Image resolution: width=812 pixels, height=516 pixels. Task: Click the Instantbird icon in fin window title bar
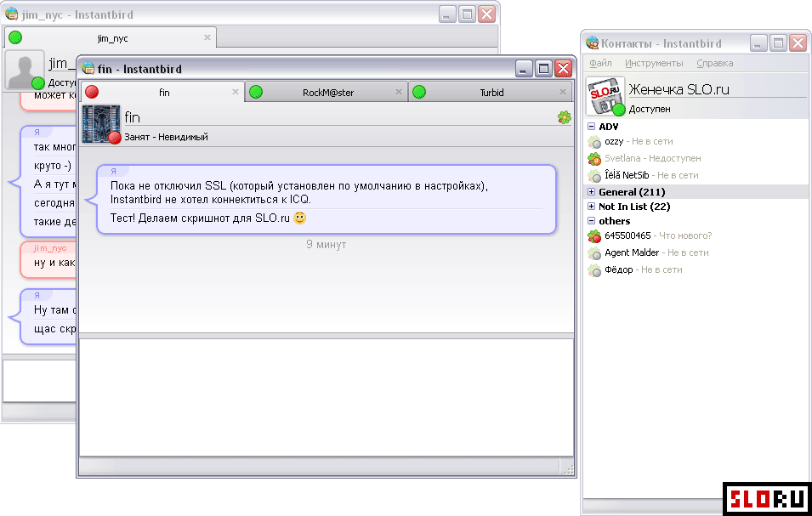(88, 68)
